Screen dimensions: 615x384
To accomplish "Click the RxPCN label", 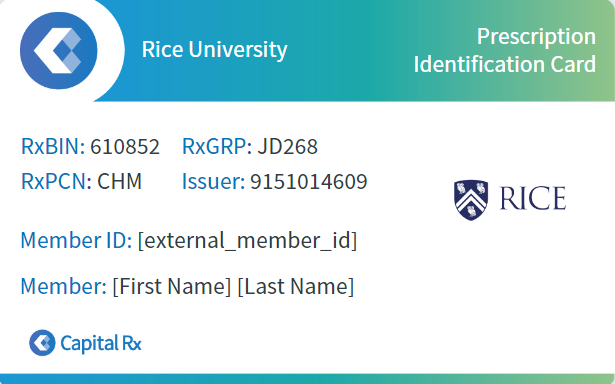I will (x=56, y=181).
